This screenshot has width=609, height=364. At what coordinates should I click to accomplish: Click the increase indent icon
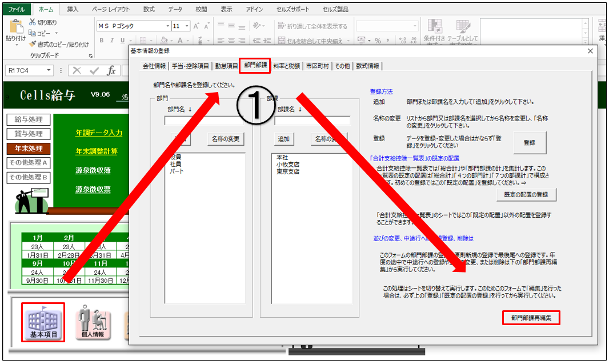(x=267, y=41)
